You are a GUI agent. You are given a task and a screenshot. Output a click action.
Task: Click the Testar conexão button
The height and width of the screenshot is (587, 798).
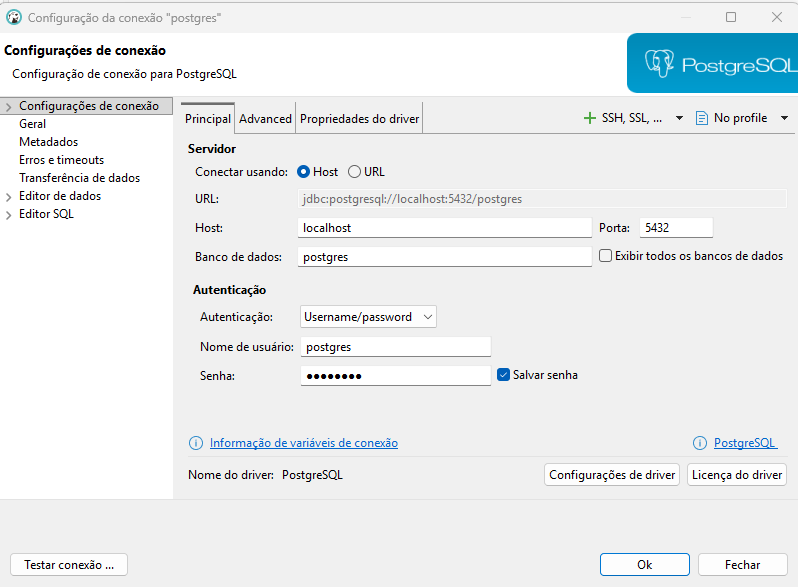pos(69,565)
